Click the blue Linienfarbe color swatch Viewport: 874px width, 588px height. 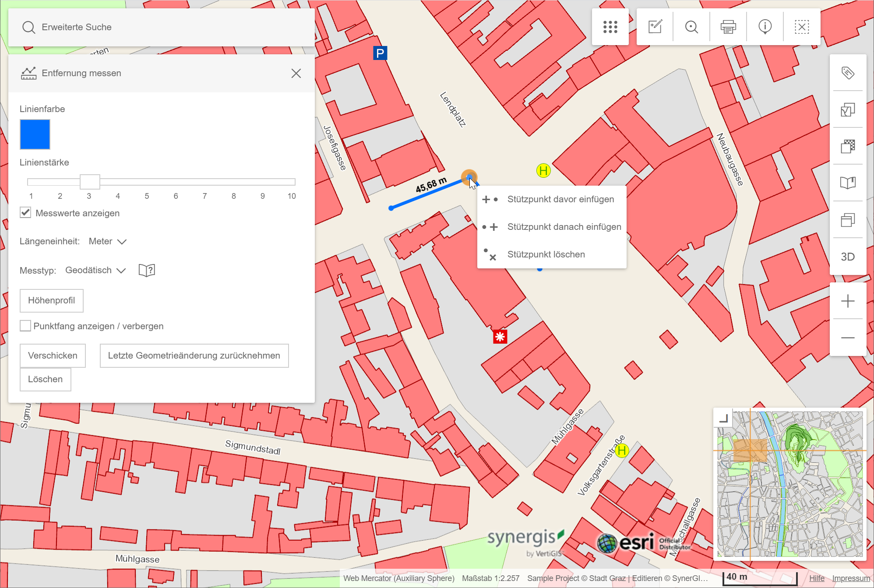[35, 134]
